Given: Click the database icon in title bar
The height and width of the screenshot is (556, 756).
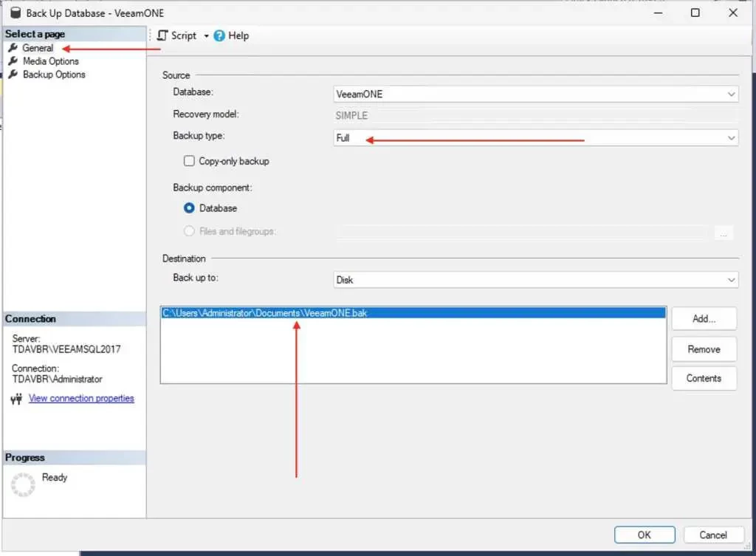Looking at the screenshot, I should point(16,13).
